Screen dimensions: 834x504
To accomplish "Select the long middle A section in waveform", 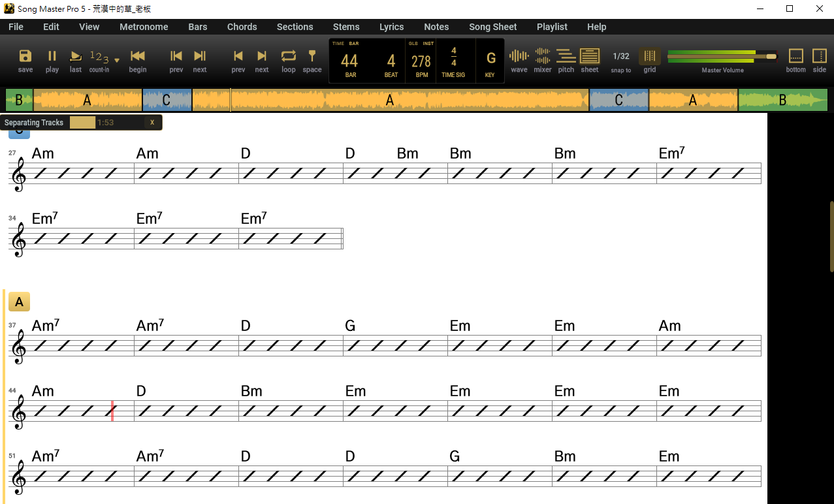I will pos(391,100).
